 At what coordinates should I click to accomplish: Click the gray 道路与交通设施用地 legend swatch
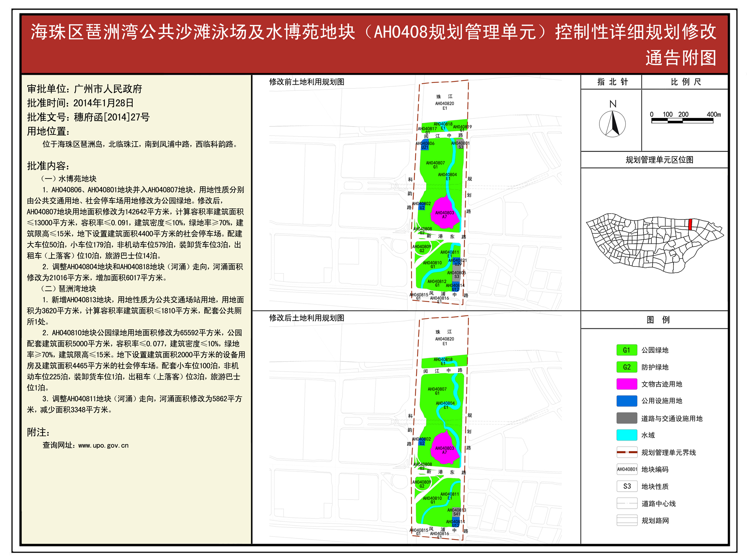point(627,418)
